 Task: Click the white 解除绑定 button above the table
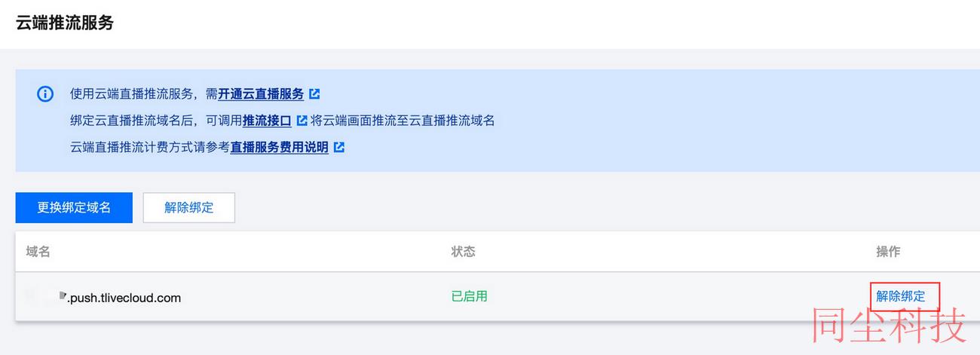point(189,207)
